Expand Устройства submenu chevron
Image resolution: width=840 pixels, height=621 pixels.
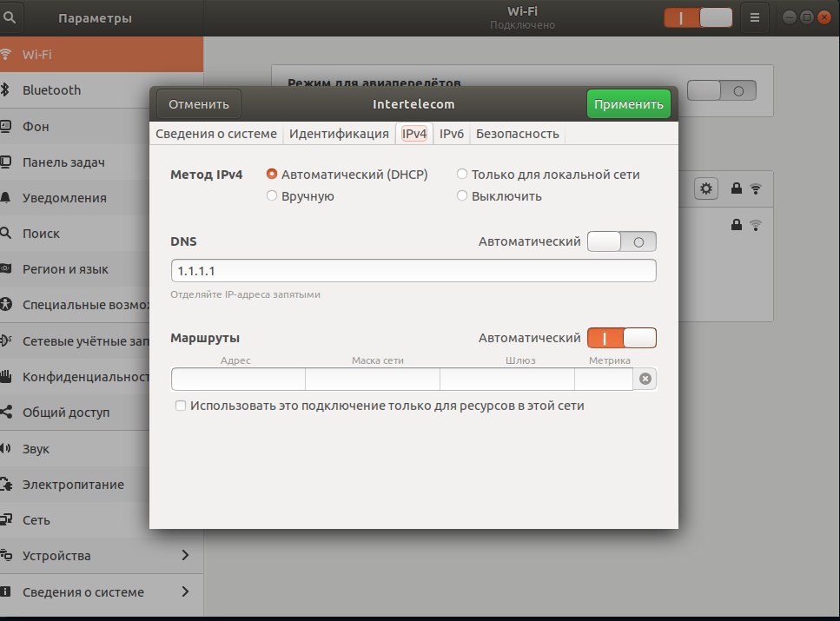[x=185, y=555]
